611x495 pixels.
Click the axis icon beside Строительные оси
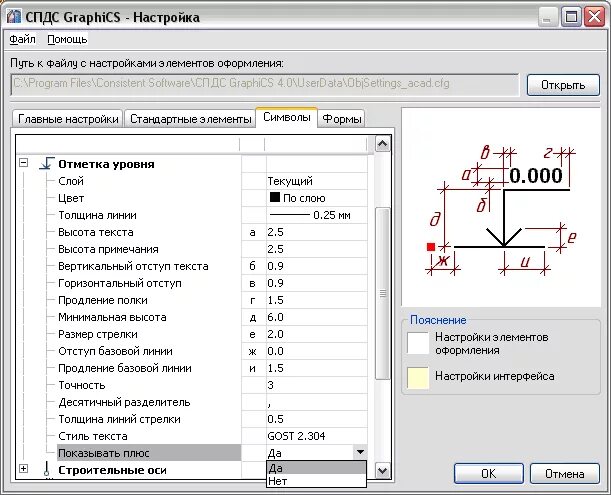[x=47, y=470]
